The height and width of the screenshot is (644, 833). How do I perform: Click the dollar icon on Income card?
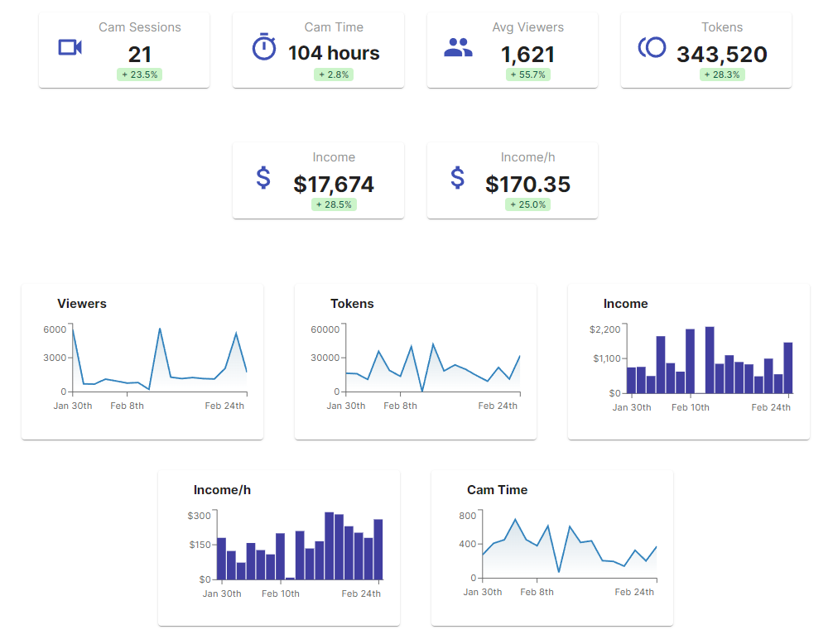pyautogui.click(x=263, y=177)
